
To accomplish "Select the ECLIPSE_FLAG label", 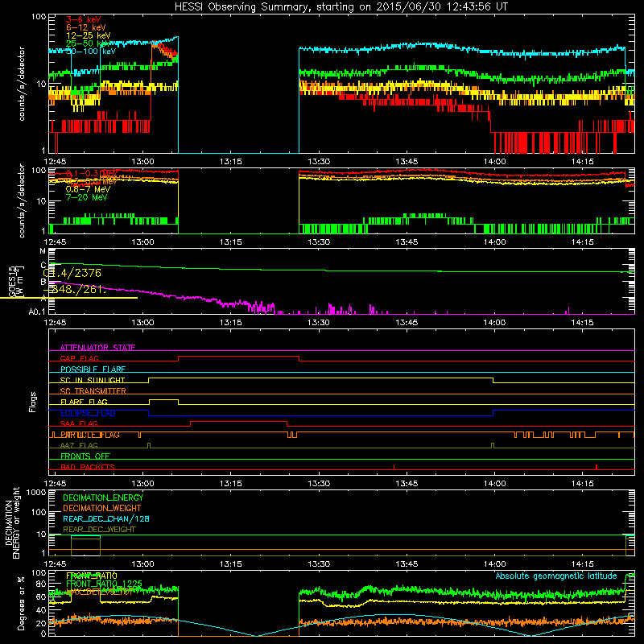I will 88,413.
